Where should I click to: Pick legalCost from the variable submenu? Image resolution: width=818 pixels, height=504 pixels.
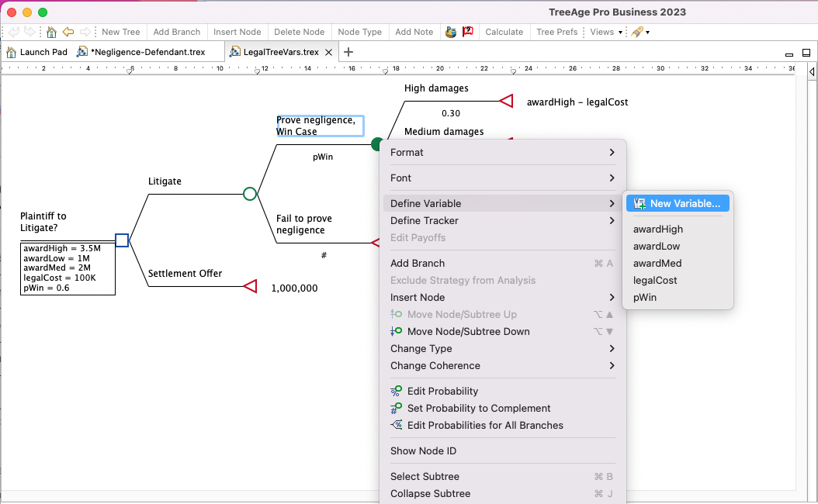click(678, 281)
